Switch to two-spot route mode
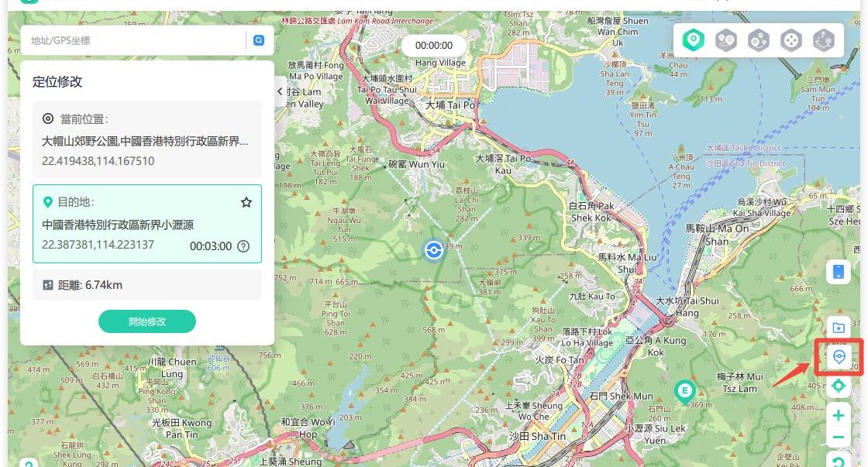The image size is (868, 467). coord(725,40)
